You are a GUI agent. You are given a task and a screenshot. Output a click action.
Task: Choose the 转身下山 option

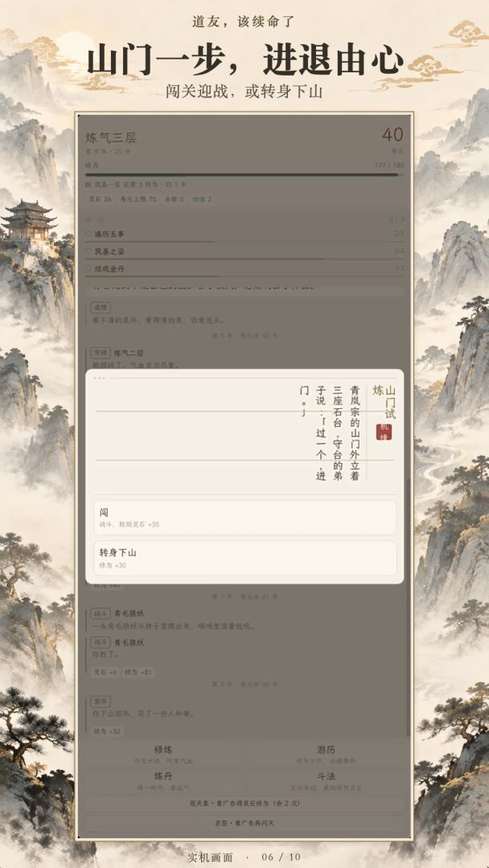tap(244, 559)
